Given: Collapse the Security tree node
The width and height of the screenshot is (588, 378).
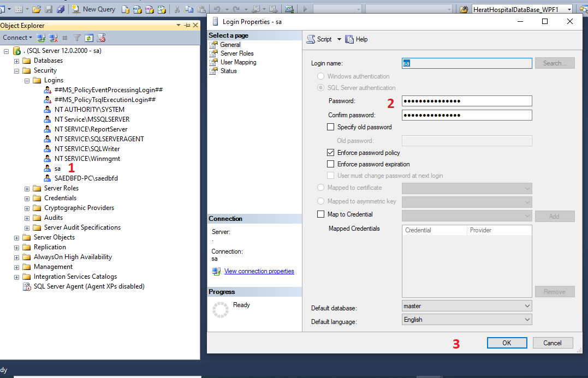Looking at the screenshot, I should click(16, 71).
